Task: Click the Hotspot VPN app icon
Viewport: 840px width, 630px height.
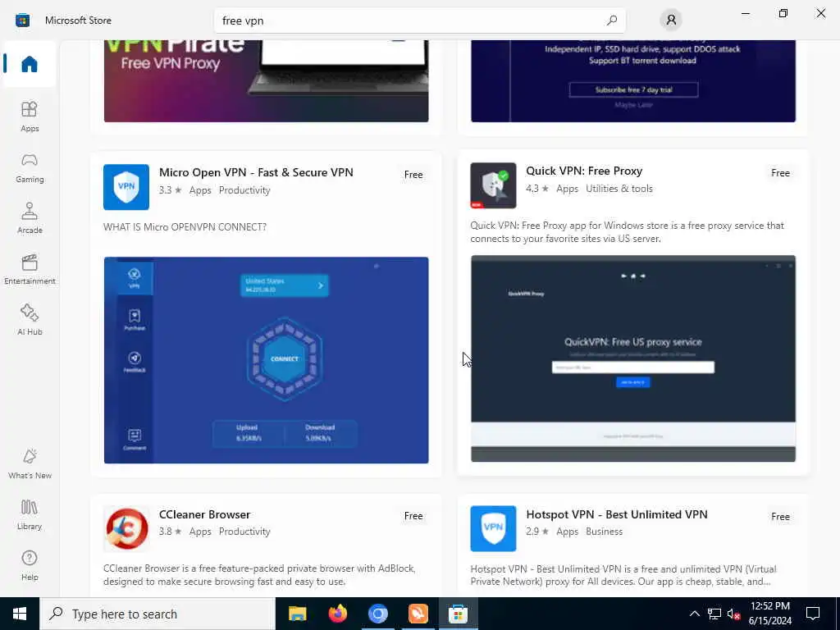Action: [493, 529]
